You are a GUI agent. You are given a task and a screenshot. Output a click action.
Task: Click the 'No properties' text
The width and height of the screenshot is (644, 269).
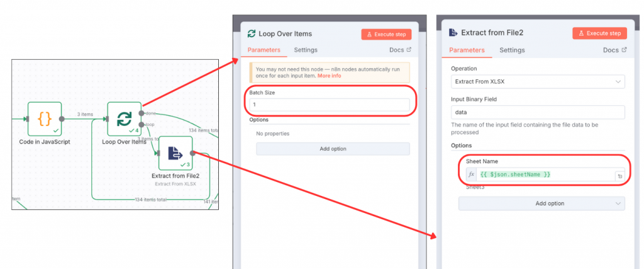(273, 134)
